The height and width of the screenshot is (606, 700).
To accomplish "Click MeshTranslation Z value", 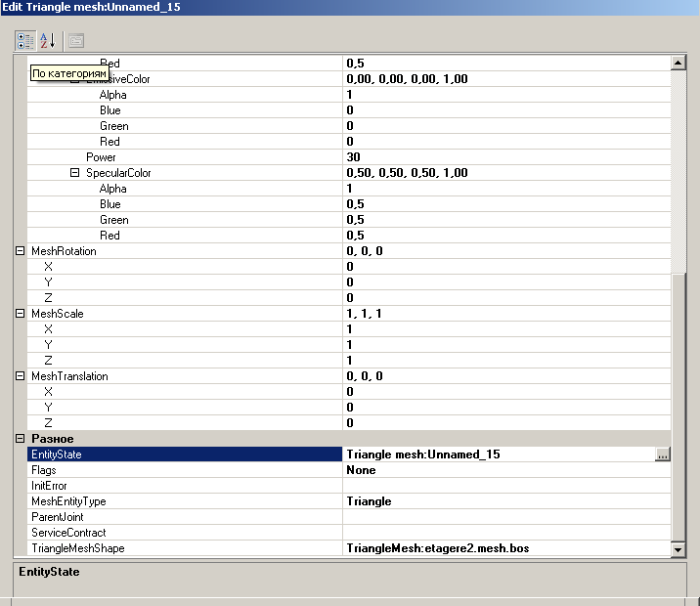I will (506, 422).
